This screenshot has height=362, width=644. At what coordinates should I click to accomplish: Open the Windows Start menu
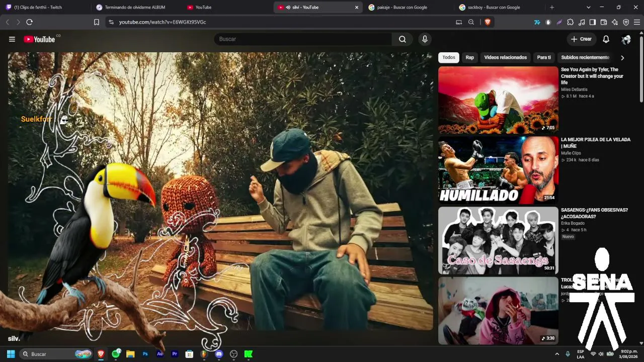click(x=11, y=354)
